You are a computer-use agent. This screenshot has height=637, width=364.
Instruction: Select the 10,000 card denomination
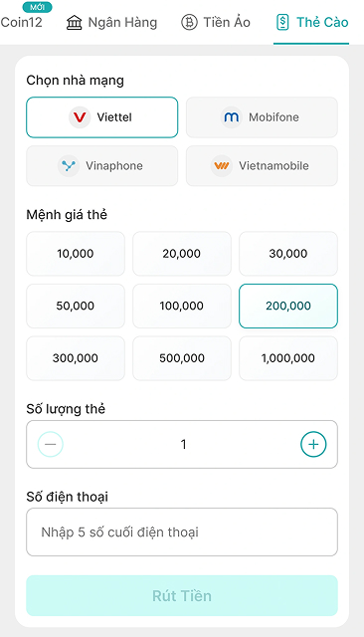[76, 254]
